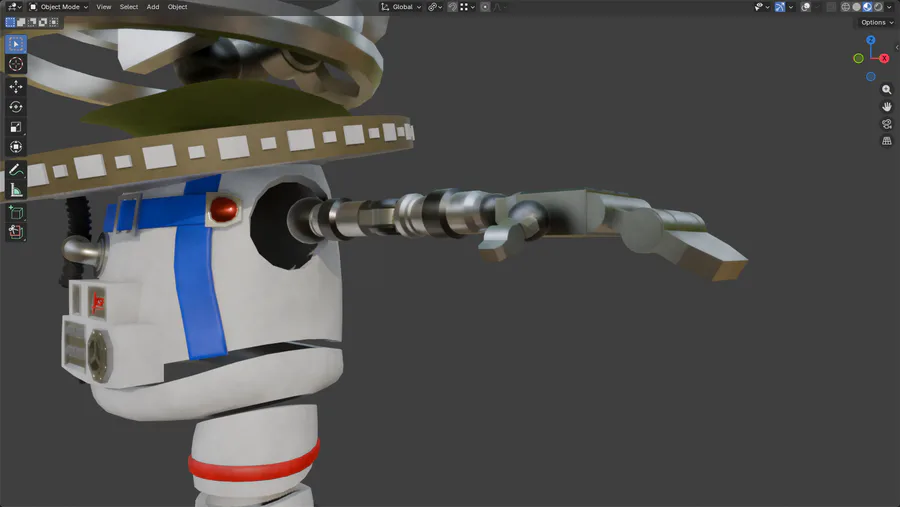
Task: Switch to Solid shading
Action: click(x=856, y=7)
